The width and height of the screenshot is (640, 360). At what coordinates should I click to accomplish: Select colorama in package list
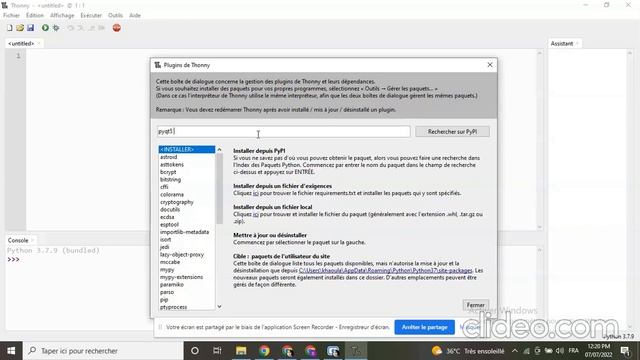pyautogui.click(x=172, y=195)
